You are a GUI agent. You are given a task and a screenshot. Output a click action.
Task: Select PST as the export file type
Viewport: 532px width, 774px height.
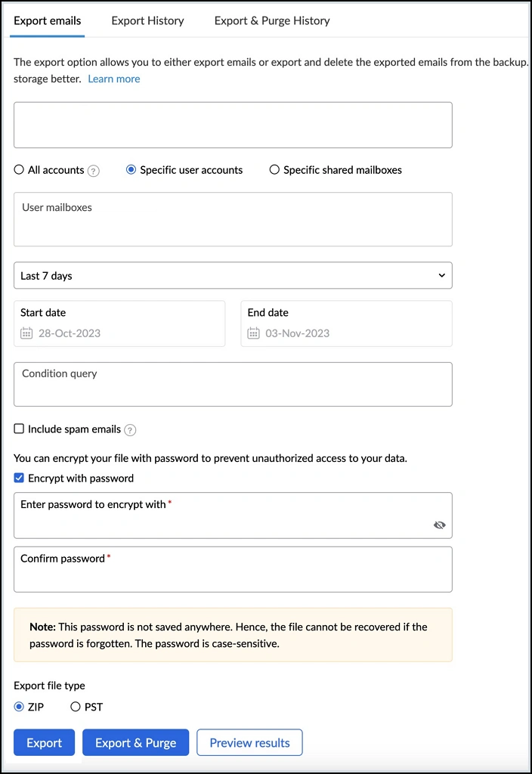click(76, 707)
